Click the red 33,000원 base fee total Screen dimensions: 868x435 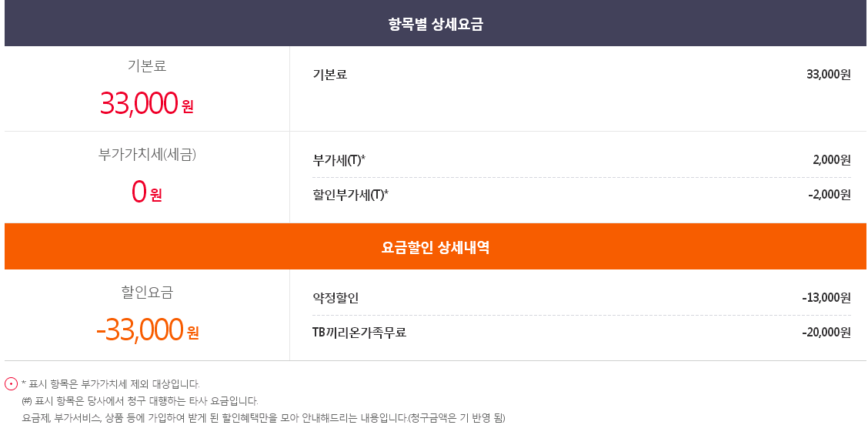(x=146, y=103)
